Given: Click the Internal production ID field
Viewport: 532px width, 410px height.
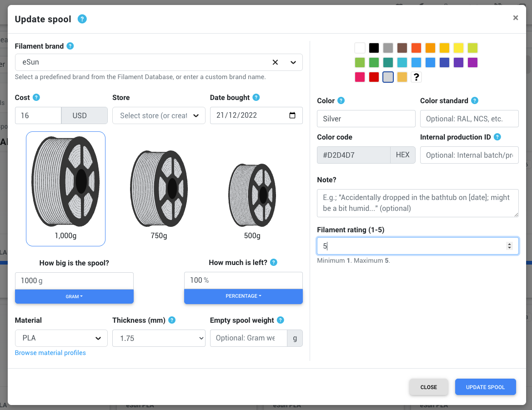Looking at the screenshot, I should [x=469, y=155].
